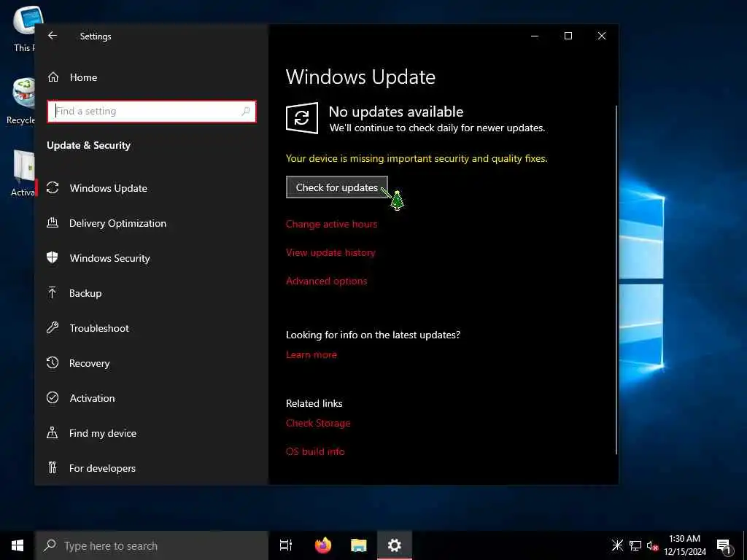Click the Recovery clock icon
This screenshot has width=747, height=560.
pos(53,362)
